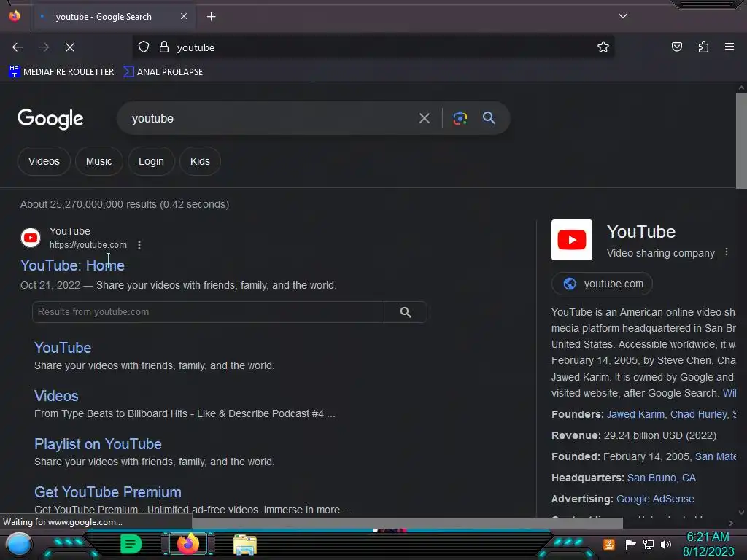Open the more options dots beside https://youtube.com
The image size is (747, 560).
click(x=139, y=245)
